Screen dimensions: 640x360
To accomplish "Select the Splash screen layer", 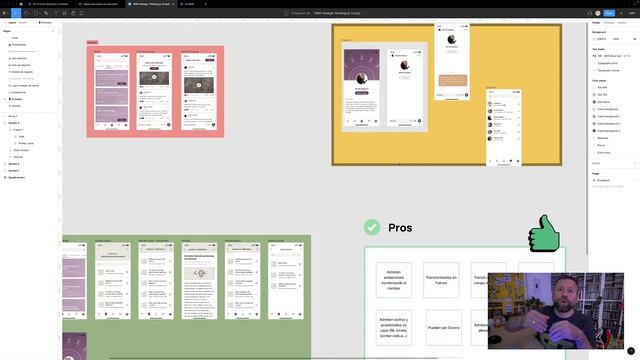I will click(16, 178).
